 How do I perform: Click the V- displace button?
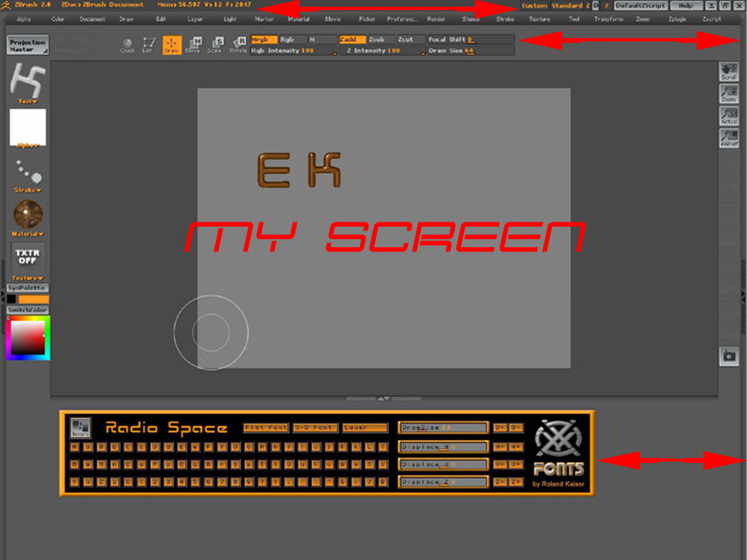tap(500, 464)
